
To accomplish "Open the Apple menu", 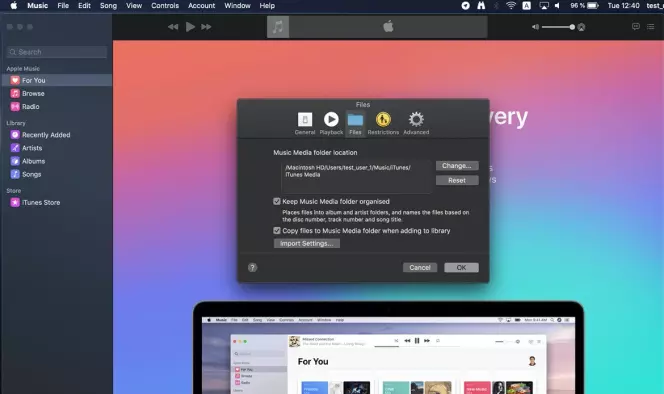I will [x=14, y=6].
